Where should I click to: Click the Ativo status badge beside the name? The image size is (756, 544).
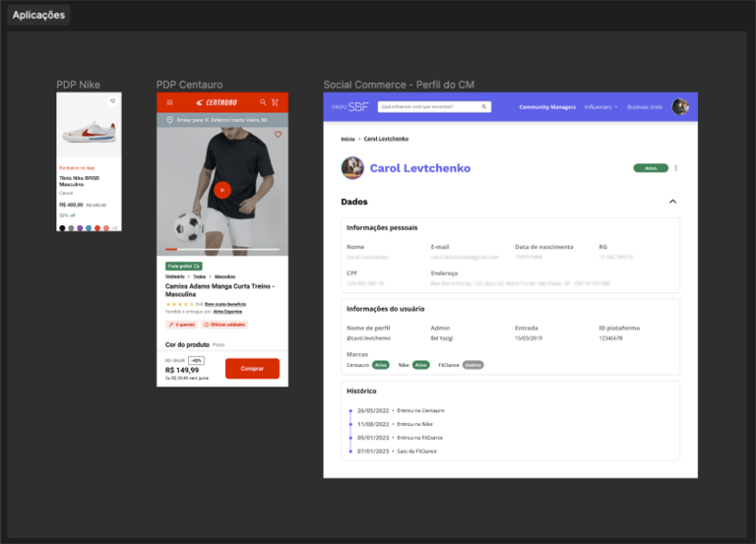point(651,168)
